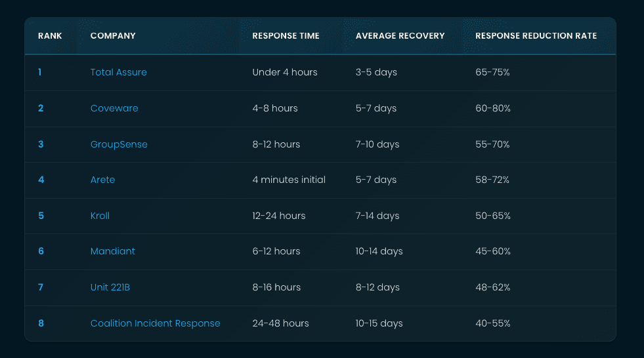Viewport: 644px width, 358px height.
Task: Select the "45-60%" reduction rate
Action: click(493, 251)
